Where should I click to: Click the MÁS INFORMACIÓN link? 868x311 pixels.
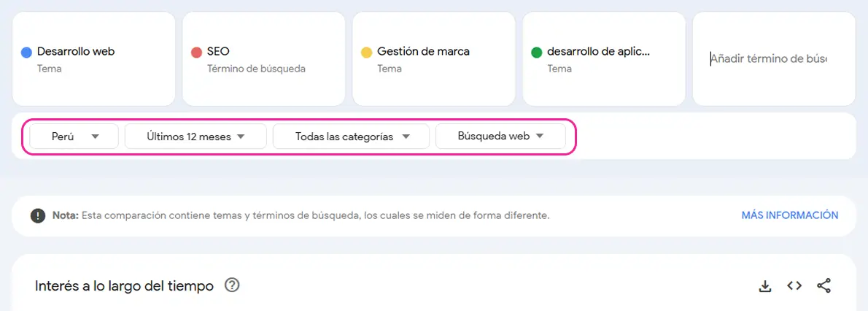(x=790, y=215)
